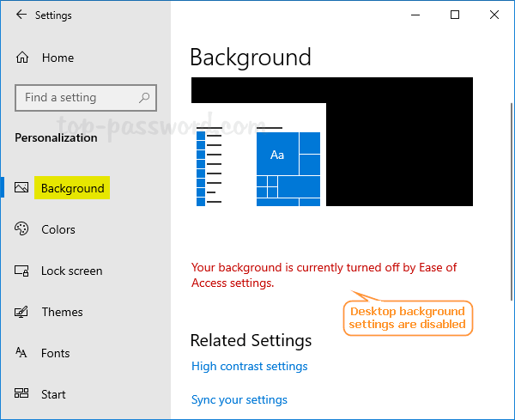515x420 pixels.
Task: Open the Fonts settings page
Action: [56, 353]
